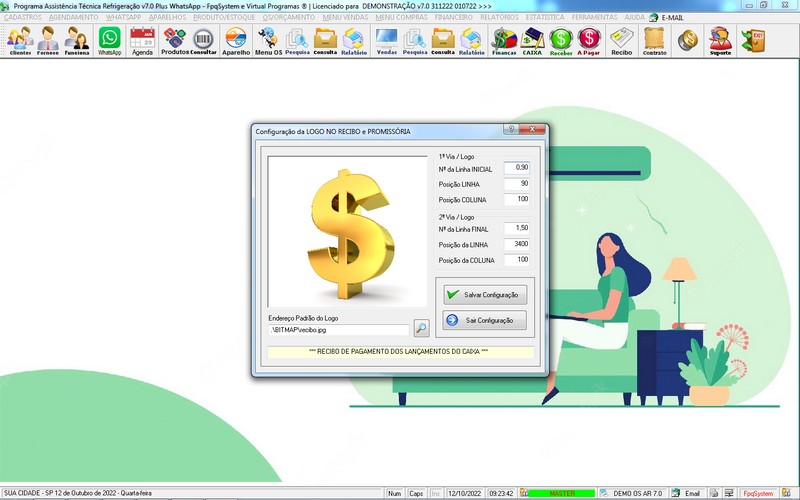This screenshot has width=800, height=500.
Task: Click the Email item in status bar
Action: click(687, 494)
